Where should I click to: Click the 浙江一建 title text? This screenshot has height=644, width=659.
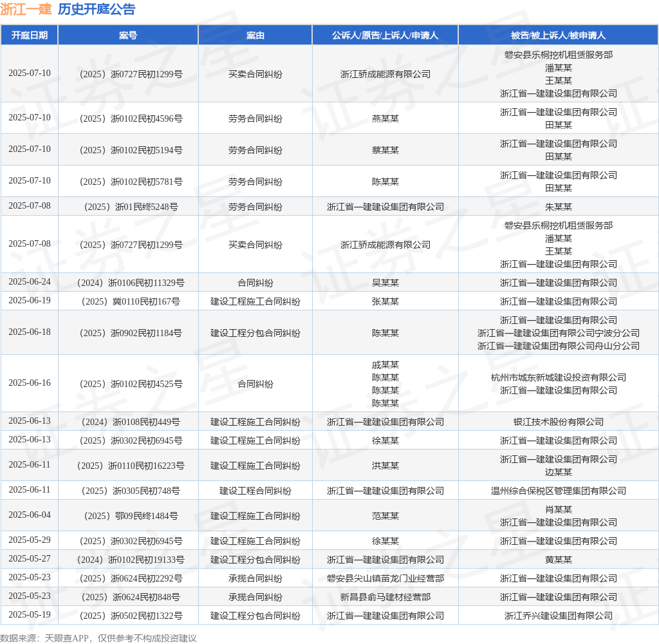(26, 9)
